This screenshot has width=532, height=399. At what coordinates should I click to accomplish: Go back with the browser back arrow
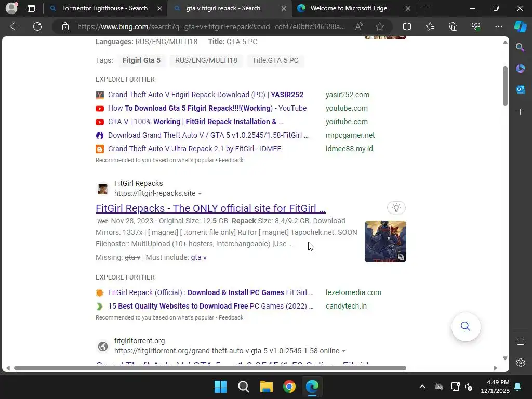click(x=15, y=26)
